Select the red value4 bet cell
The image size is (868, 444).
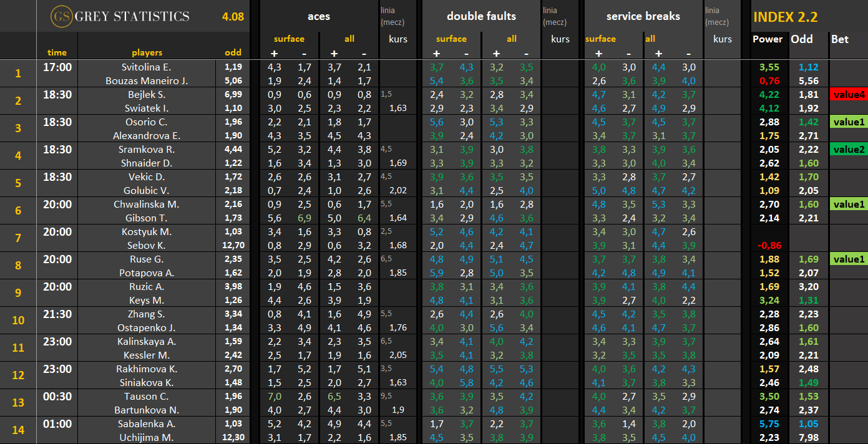[849, 95]
